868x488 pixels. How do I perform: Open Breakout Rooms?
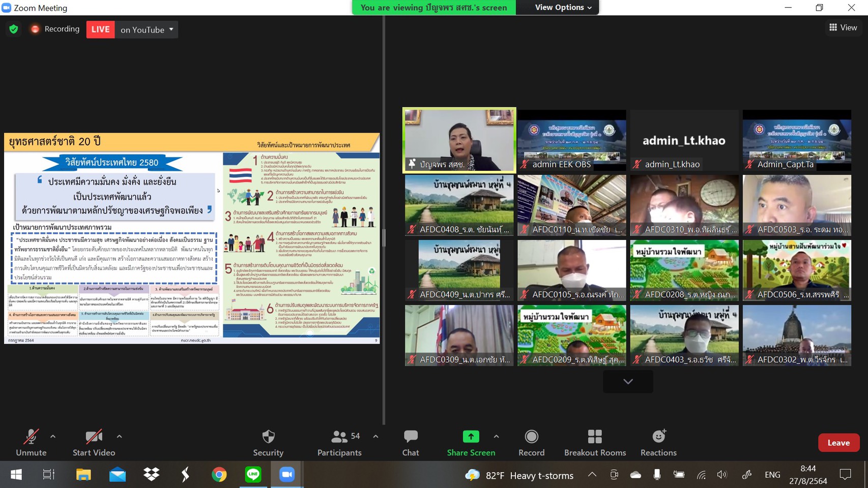(x=595, y=443)
